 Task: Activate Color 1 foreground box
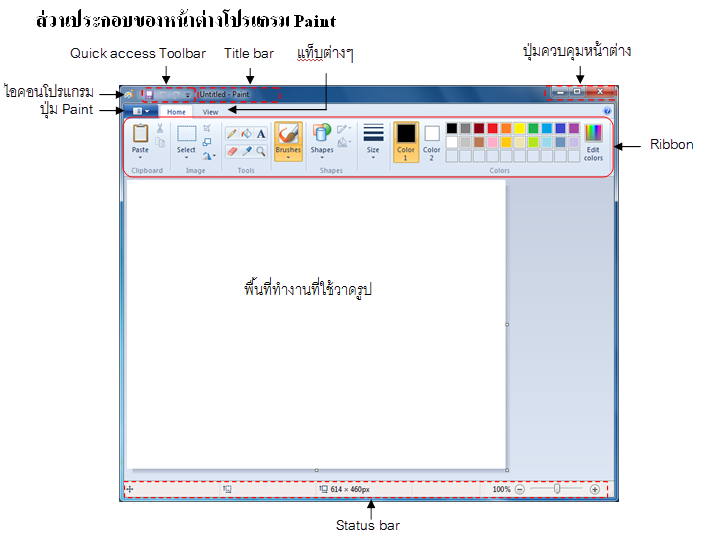(x=406, y=142)
